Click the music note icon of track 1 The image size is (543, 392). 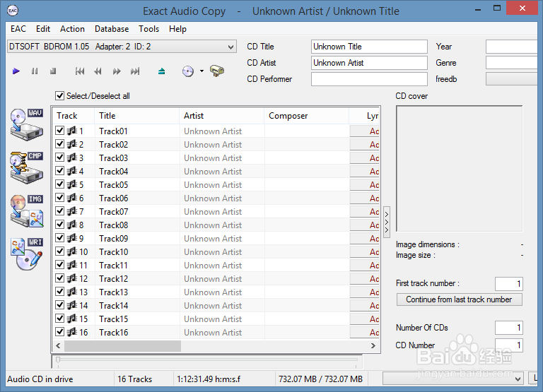tap(71, 131)
